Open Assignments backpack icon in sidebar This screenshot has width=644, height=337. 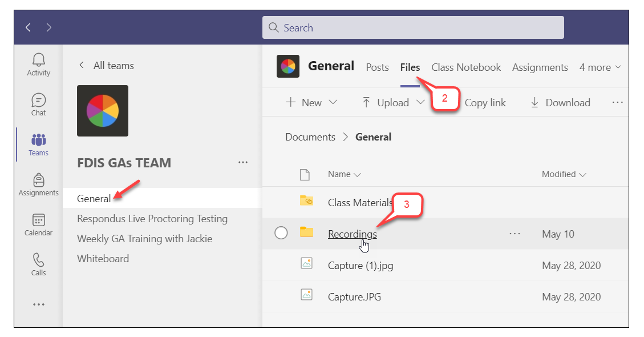(x=38, y=184)
